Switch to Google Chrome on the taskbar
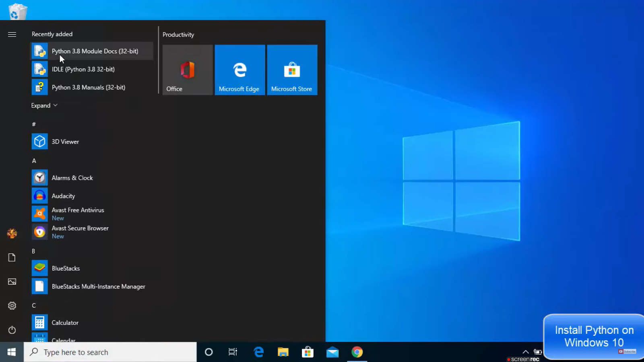Viewport: 644px width, 362px height. pyautogui.click(x=357, y=352)
